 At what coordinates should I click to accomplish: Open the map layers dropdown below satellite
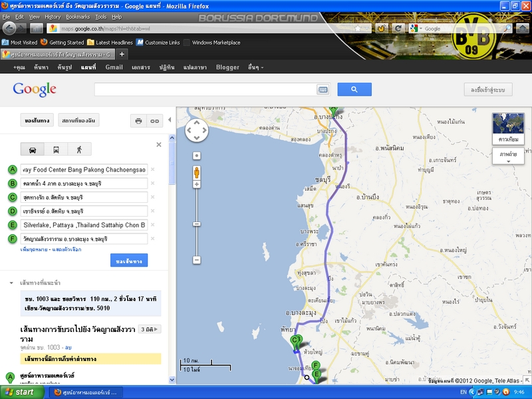(509, 157)
